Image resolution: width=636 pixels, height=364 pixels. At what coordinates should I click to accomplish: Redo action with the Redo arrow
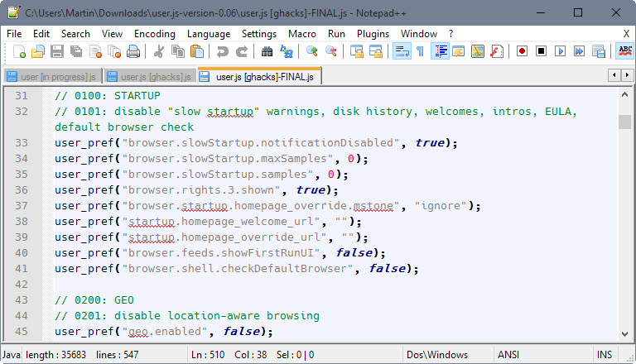click(241, 51)
